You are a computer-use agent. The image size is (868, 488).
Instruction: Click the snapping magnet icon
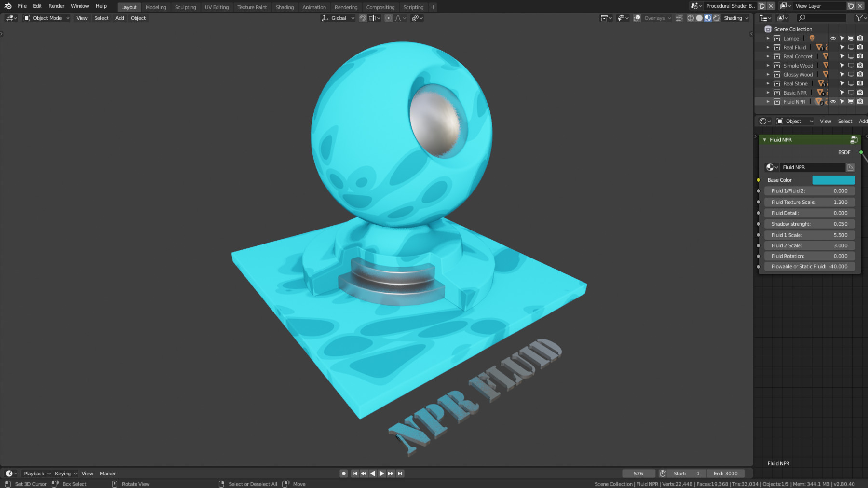tap(363, 18)
